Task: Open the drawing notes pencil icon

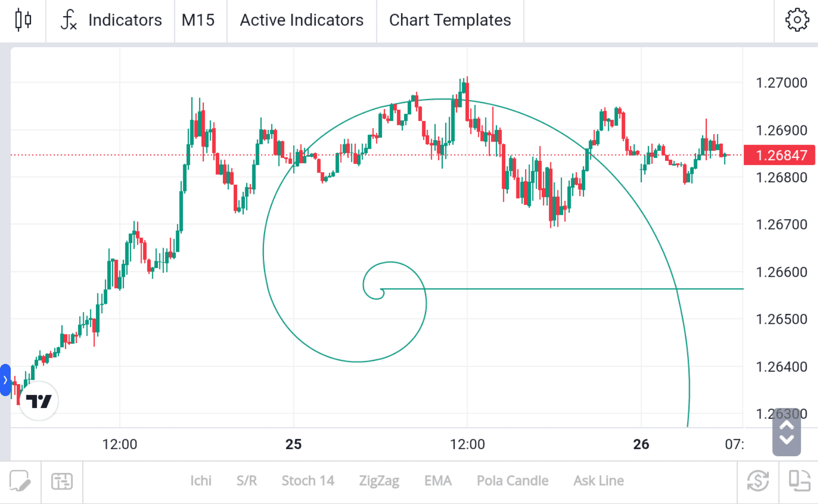Action: click(20, 481)
